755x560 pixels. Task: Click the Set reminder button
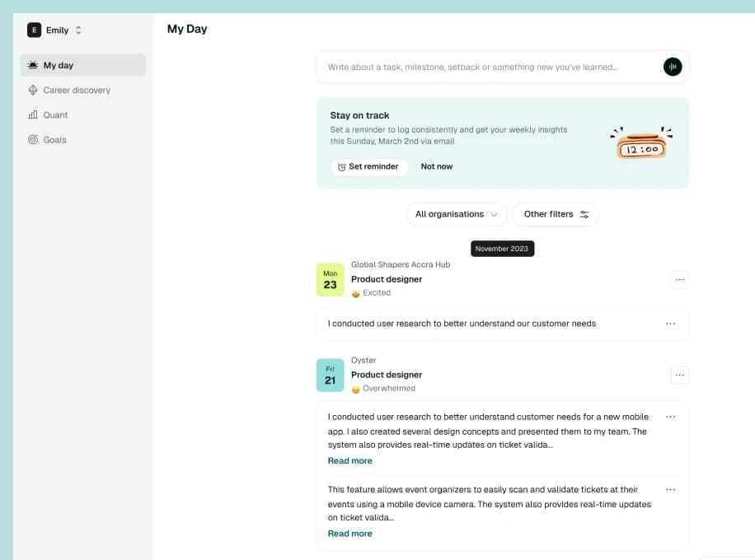point(369,166)
